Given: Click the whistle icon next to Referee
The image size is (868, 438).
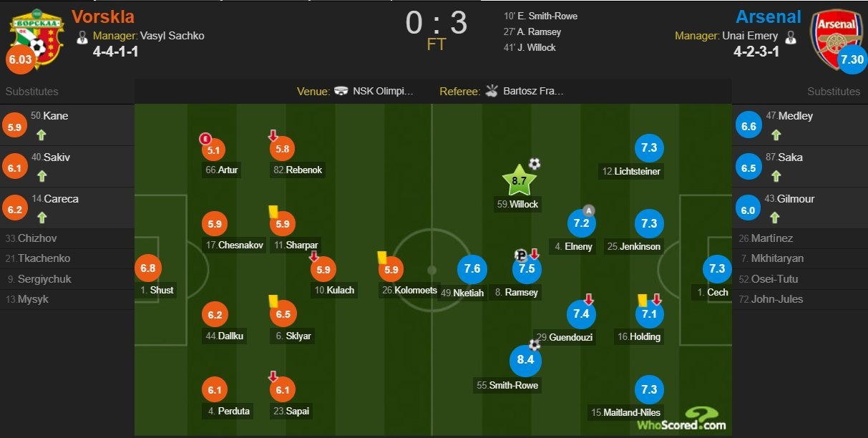Looking at the screenshot, I should click(x=491, y=91).
